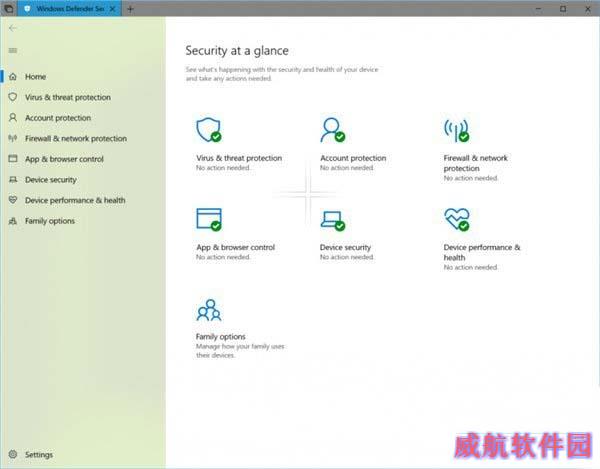600x469 pixels.
Task: Open the large Firewall antenna tile icon
Action: pos(457,130)
